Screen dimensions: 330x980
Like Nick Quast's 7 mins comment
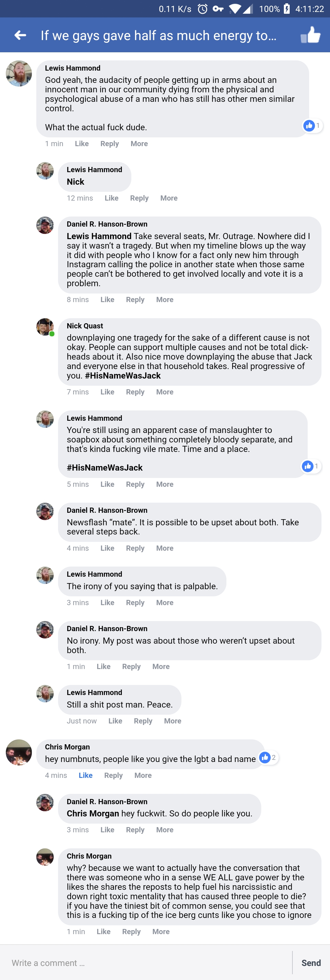[107, 392]
